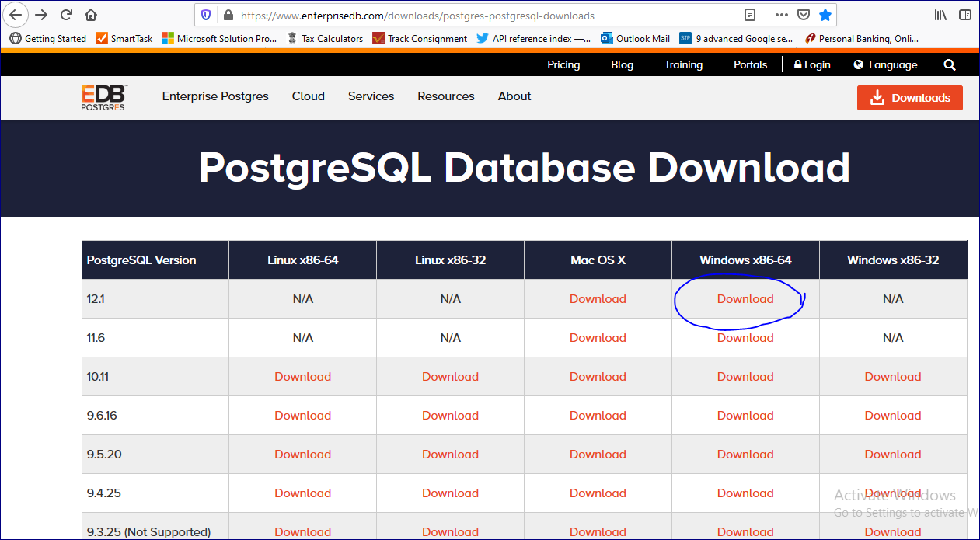
Task: Download PostgreSQL 10.11 for Linux x86-64
Action: [302, 377]
